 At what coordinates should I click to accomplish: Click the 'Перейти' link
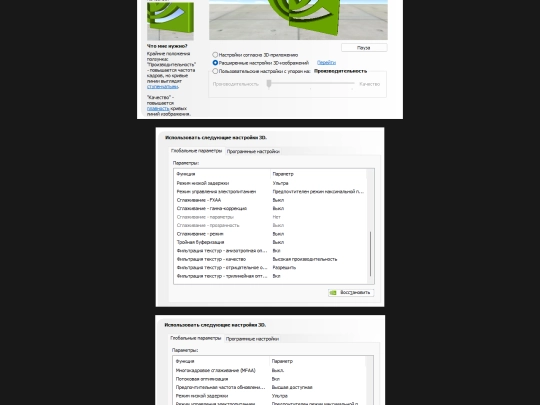coord(326,63)
